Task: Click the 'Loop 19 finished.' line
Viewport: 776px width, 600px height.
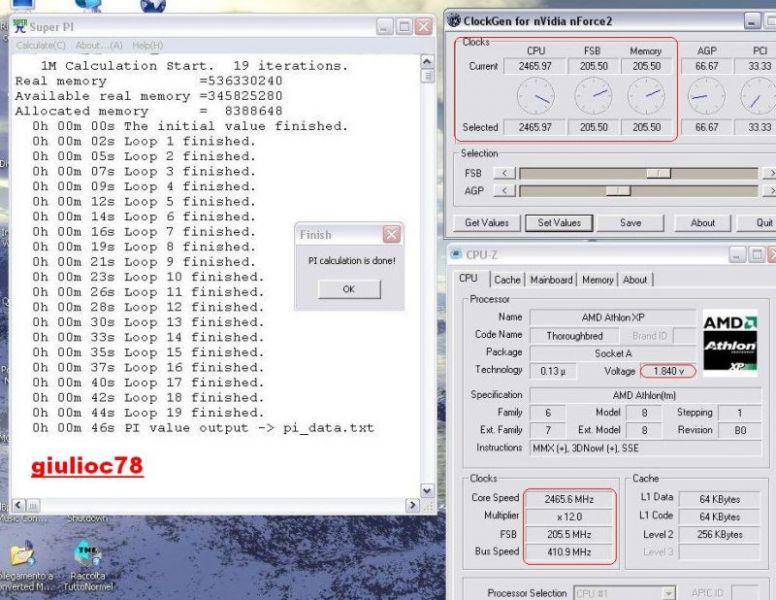Action: point(148,413)
